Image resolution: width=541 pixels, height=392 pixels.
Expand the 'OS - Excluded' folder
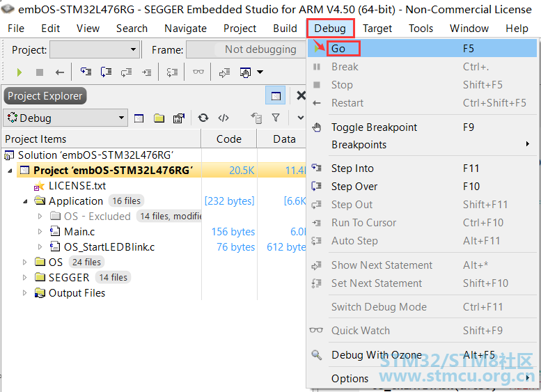[40, 217]
